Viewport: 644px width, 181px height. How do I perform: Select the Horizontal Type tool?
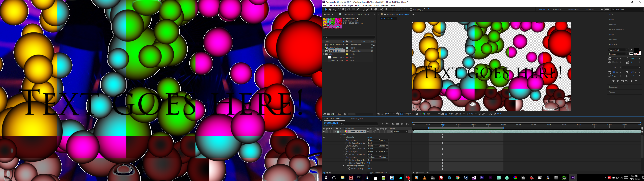point(362,10)
